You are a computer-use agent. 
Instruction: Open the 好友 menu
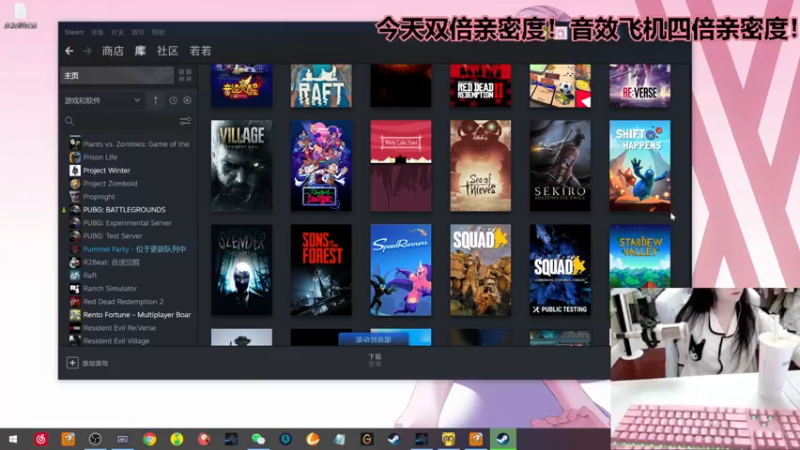tap(118, 32)
